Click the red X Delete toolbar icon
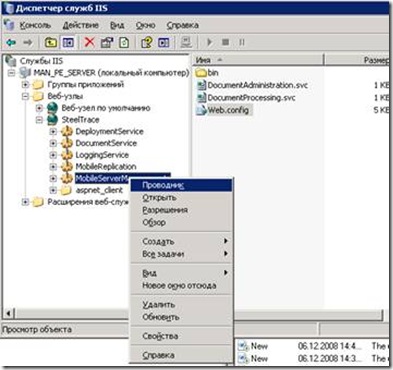Viewport: 393px width, 370px height. [89, 42]
